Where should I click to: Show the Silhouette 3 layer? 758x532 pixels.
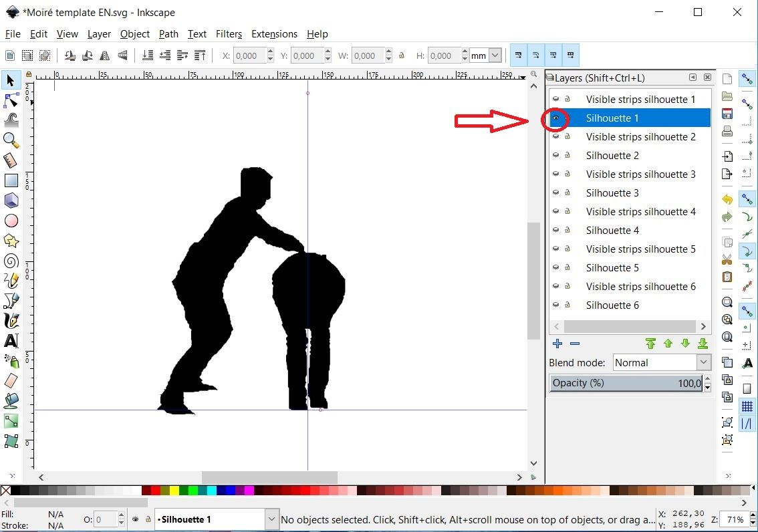[555, 192]
